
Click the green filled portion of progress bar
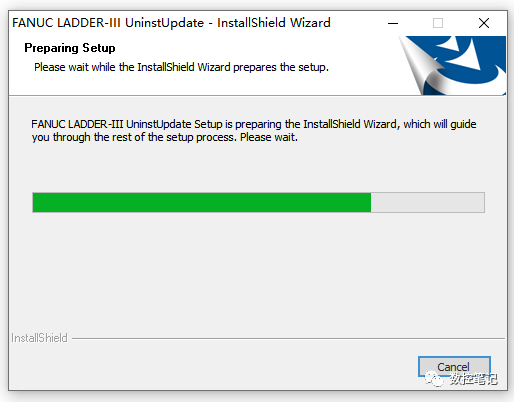(202, 202)
